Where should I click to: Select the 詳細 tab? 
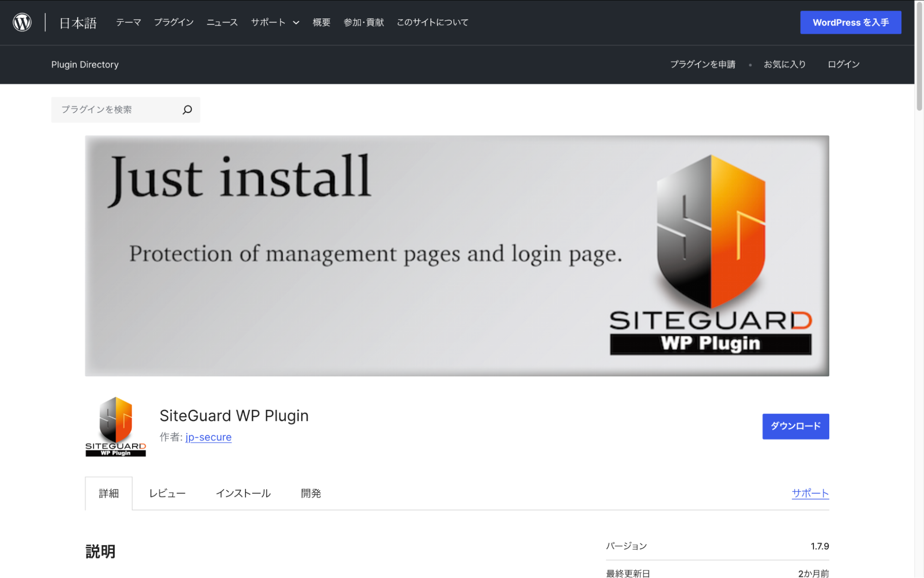[x=108, y=493]
